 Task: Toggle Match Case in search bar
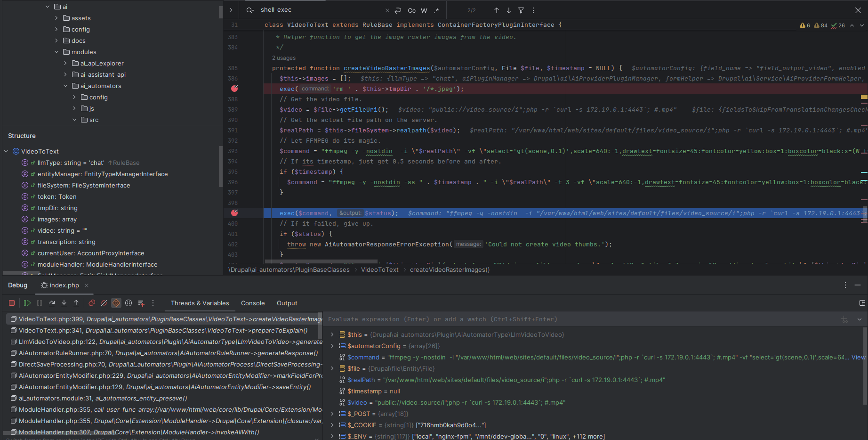pos(412,10)
